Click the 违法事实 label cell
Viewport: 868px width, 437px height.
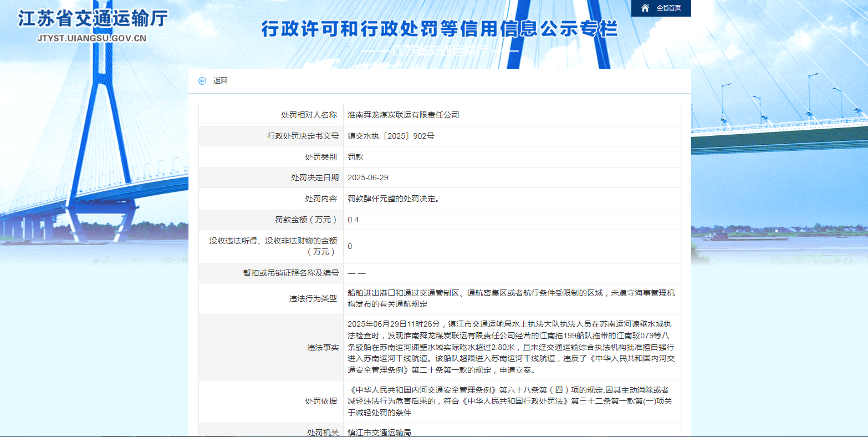point(271,347)
